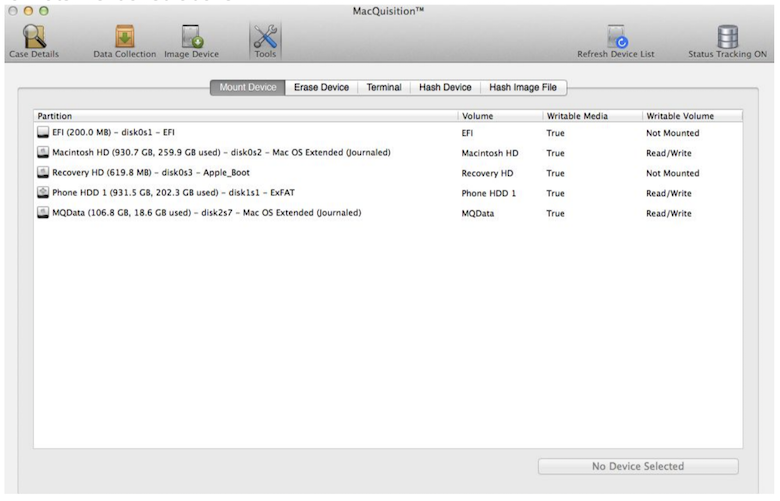Click the Phone HDD 1 drive icon
The image size is (780, 501).
(x=43, y=193)
